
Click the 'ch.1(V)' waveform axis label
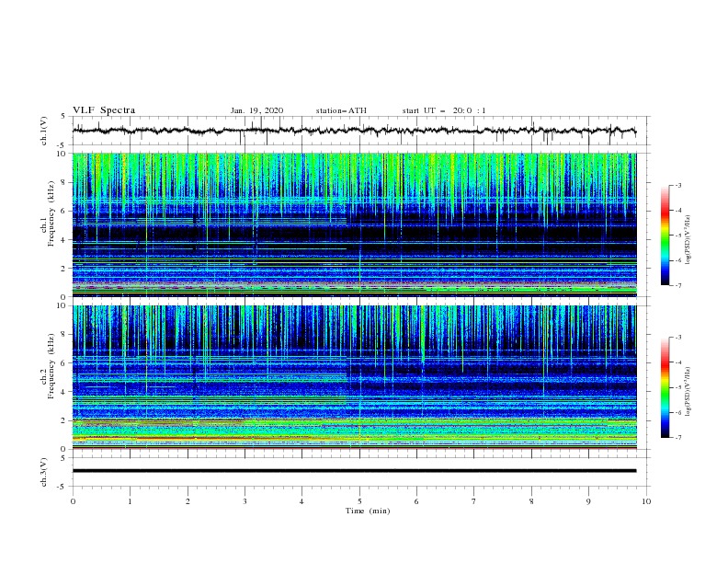point(44,131)
